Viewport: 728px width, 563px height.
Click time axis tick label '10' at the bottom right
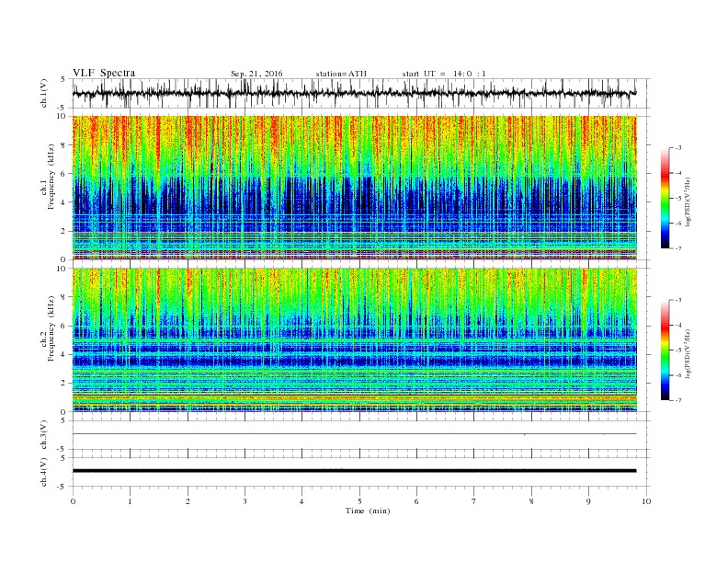646,501
